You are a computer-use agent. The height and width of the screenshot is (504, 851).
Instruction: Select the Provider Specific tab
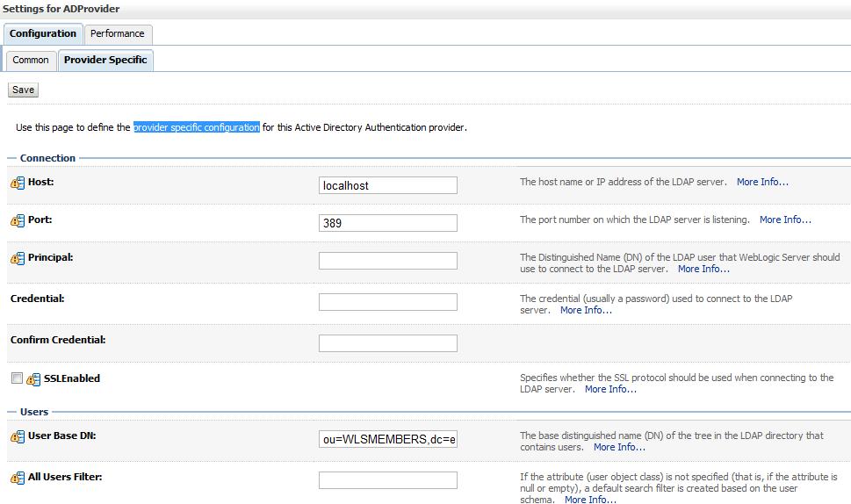click(x=105, y=60)
